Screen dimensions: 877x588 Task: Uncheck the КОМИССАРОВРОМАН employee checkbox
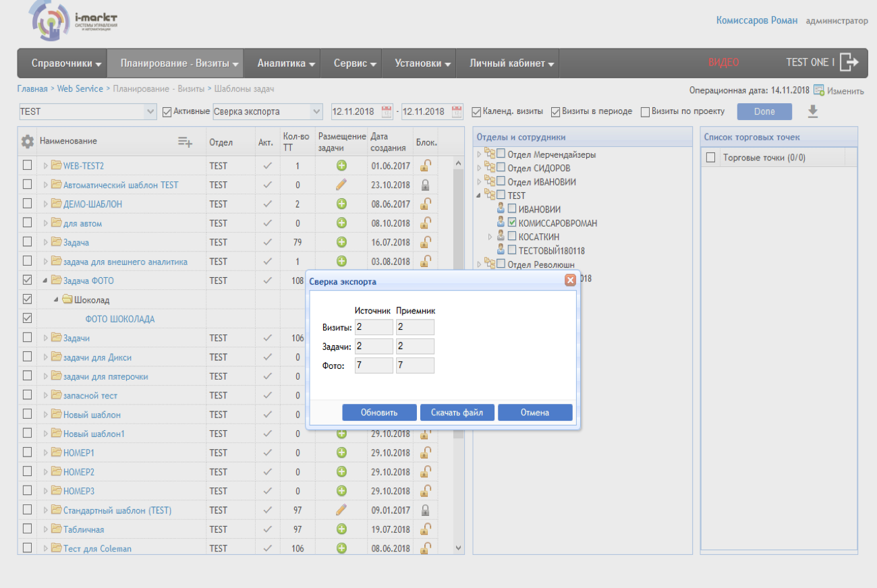[x=512, y=223]
